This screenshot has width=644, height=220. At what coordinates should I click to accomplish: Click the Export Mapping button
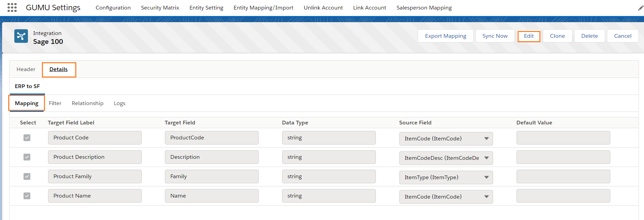[x=446, y=36]
